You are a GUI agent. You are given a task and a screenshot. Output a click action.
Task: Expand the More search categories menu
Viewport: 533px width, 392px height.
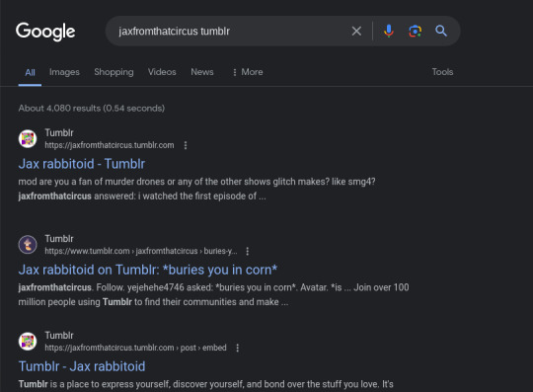[248, 72]
